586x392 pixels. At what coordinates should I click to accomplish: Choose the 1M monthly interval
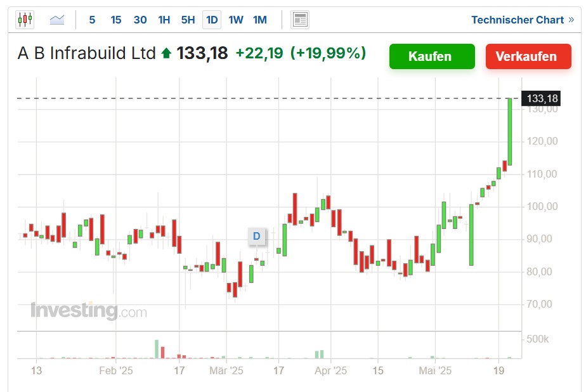[x=260, y=20]
